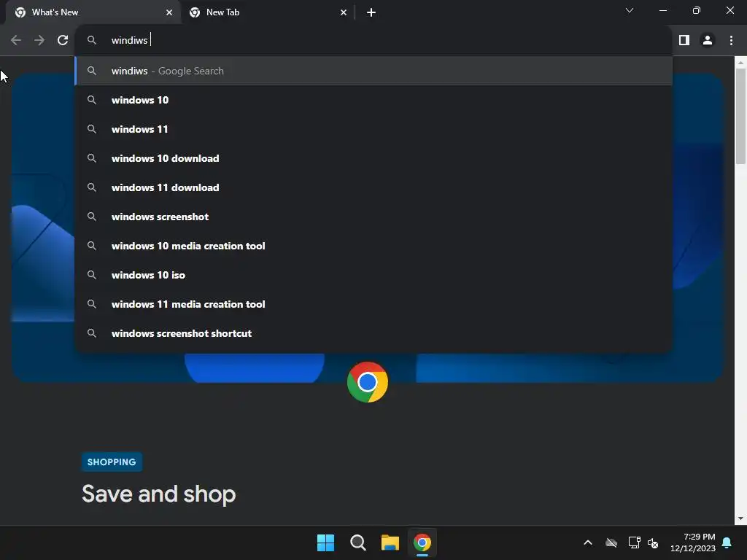Select 'windows 10 media creation tool' suggestion

point(373,246)
